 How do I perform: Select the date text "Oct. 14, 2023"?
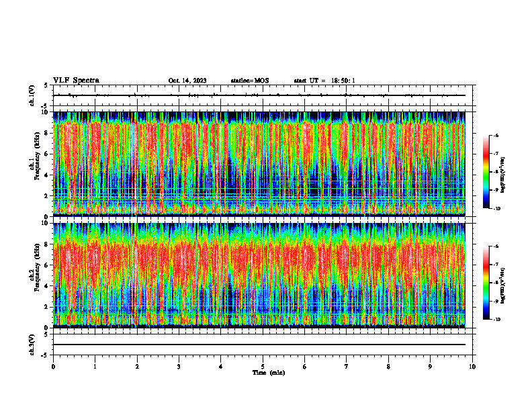coord(187,81)
